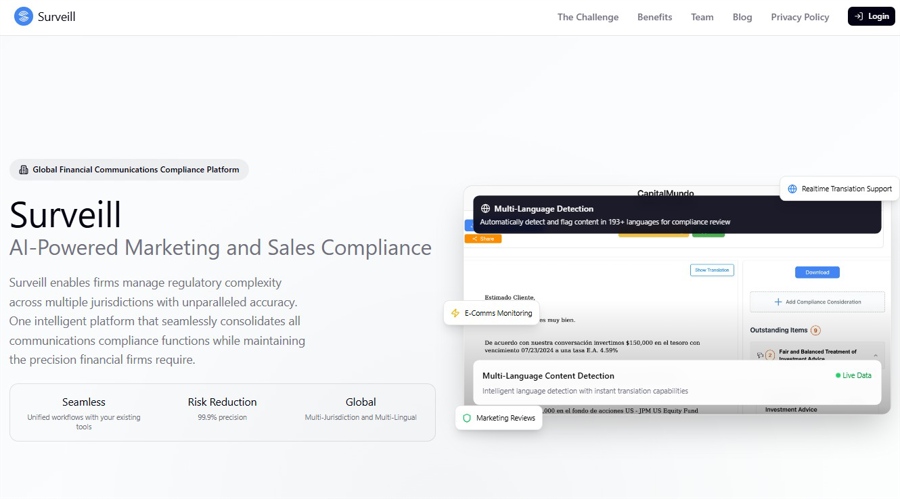Click the orange Share button
900x499 pixels.
(483, 238)
